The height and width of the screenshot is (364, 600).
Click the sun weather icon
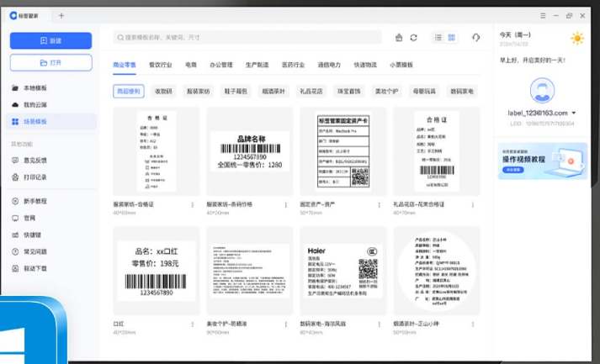[x=577, y=39]
